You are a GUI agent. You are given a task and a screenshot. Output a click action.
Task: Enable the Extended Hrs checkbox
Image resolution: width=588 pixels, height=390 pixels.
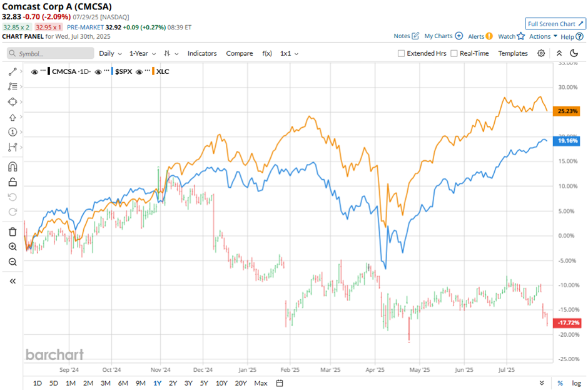coord(401,53)
